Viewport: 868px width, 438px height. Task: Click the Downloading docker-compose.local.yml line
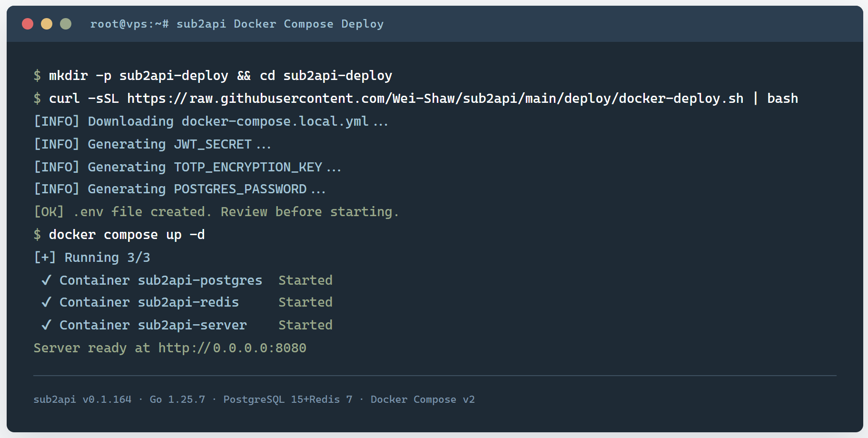tap(211, 121)
